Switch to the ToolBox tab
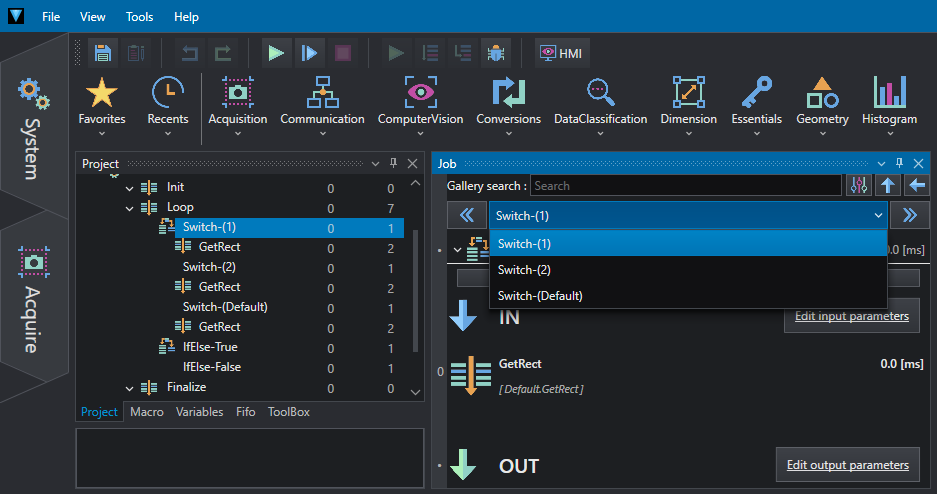Viewport: 937px width, 494px height. click(x=289, y=412)
